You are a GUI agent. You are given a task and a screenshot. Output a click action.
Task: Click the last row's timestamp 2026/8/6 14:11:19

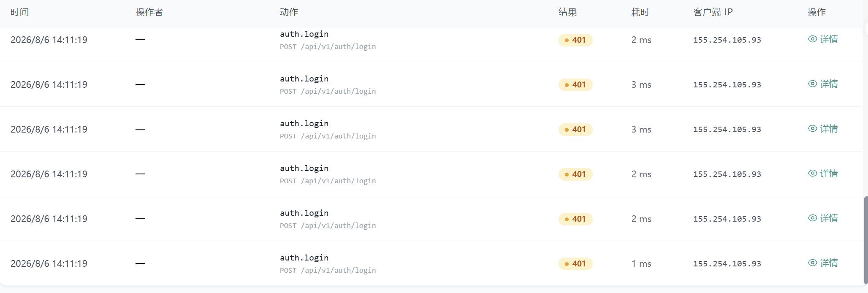(x=49, y=264)
